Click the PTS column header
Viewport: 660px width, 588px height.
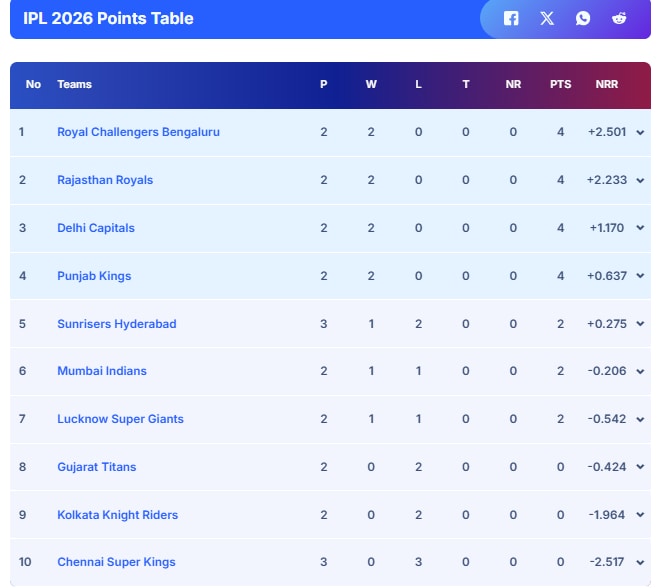pyautogui.click(x=560, y=85)
